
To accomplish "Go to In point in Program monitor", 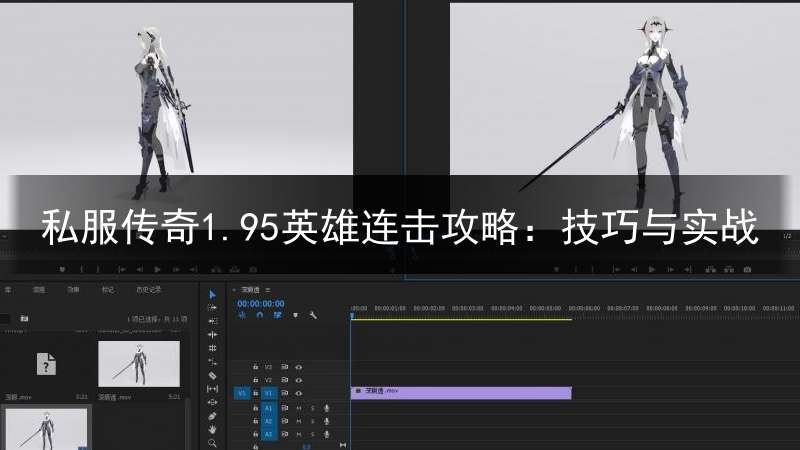I will click(x=616, y=269).
